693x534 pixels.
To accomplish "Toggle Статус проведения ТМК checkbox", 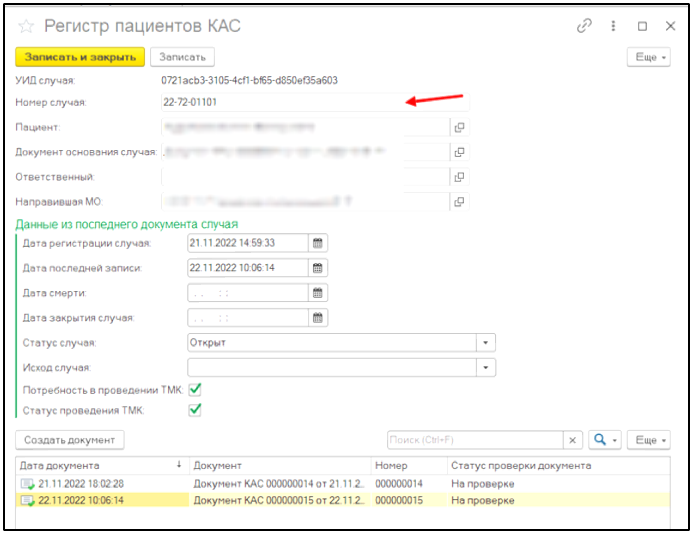I will [x=196, y=409].
